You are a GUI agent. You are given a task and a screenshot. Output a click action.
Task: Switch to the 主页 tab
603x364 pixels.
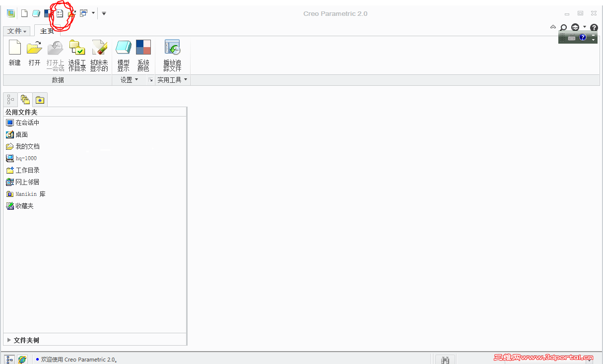pyautogui.click(x=47, y=31)
